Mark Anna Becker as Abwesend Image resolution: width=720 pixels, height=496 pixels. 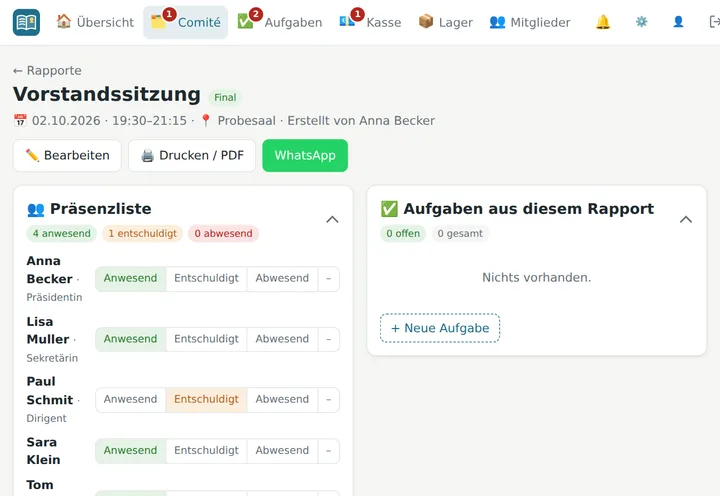point(282,278)
